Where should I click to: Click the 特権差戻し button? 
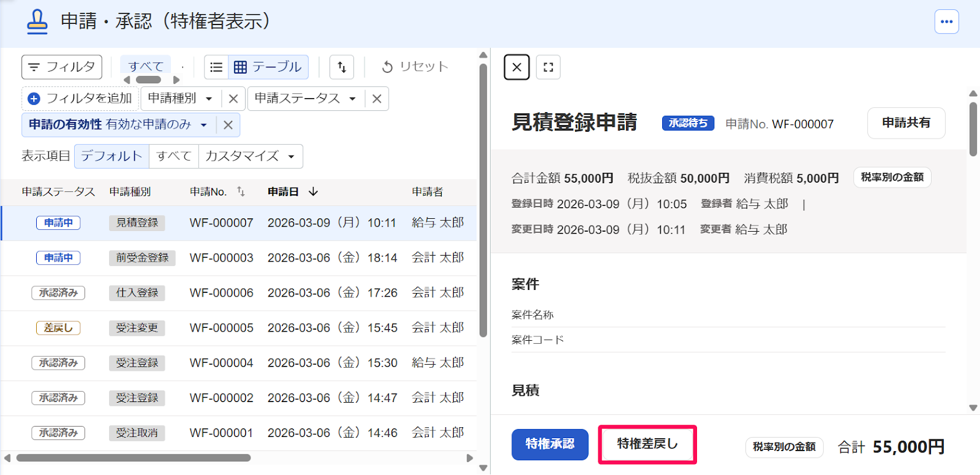tap(647, 444)
